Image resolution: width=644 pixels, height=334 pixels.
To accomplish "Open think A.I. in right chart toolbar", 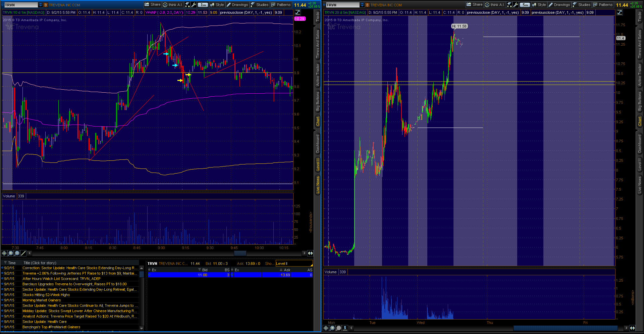I will tap(495, 5).
